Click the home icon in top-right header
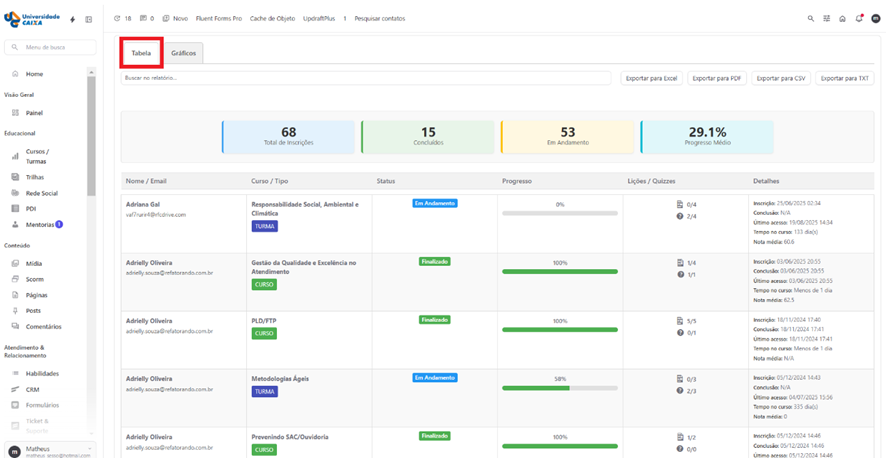The image size is (886, 458). 842,18
